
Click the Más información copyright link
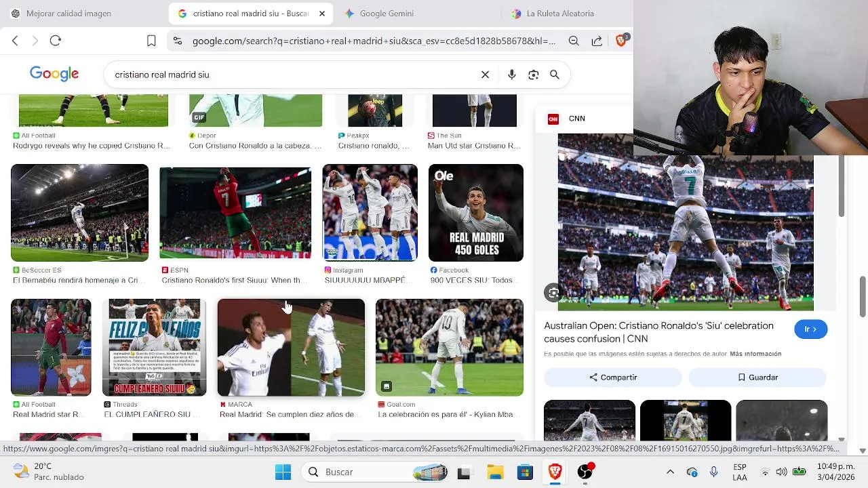755,354
